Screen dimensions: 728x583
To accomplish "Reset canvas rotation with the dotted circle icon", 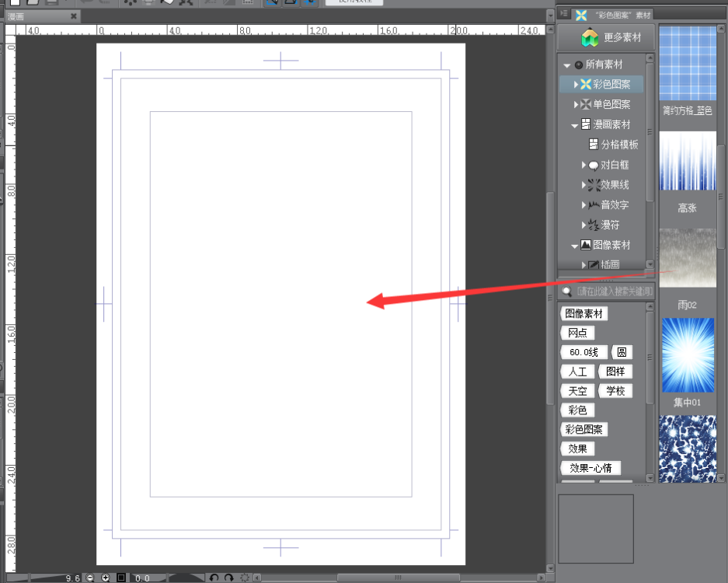I will pyautogui.click(x=245, y=578).
